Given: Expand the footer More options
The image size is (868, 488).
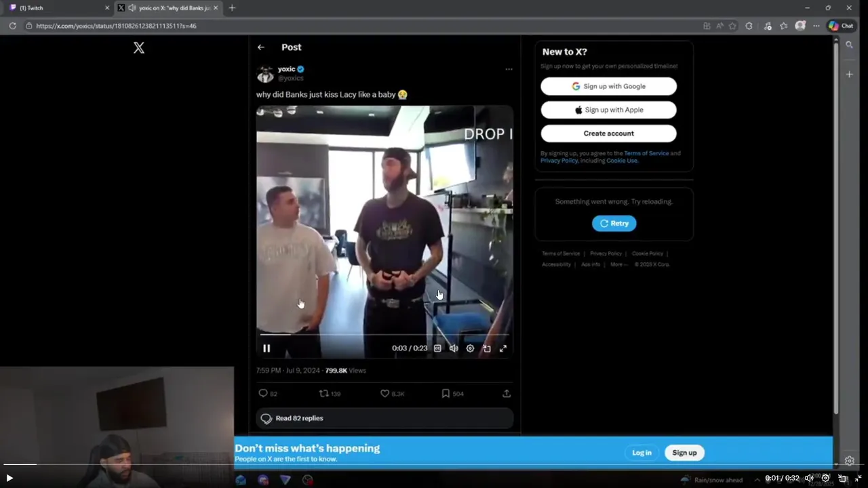Looking at the screenshot, I should point(618,264).
